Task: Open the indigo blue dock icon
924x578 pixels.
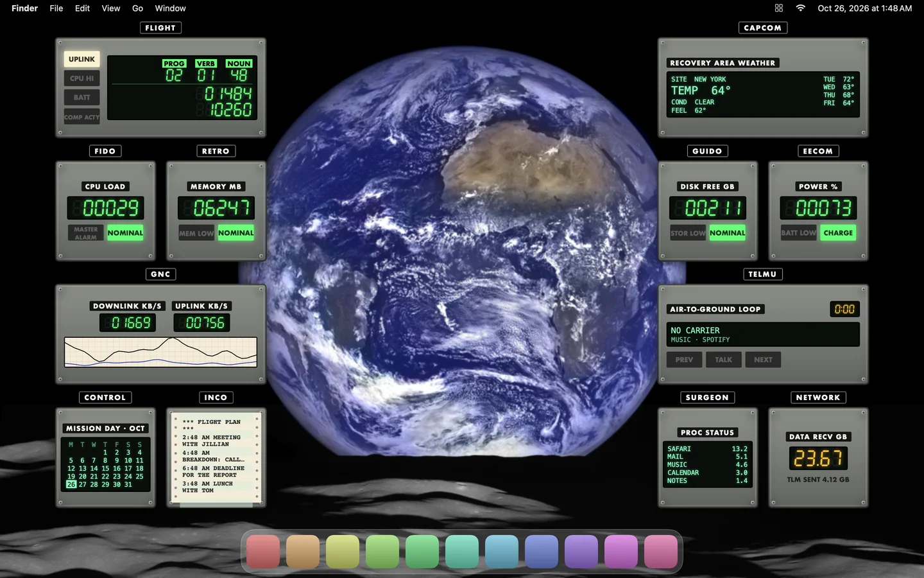Action: coord(542,552)
